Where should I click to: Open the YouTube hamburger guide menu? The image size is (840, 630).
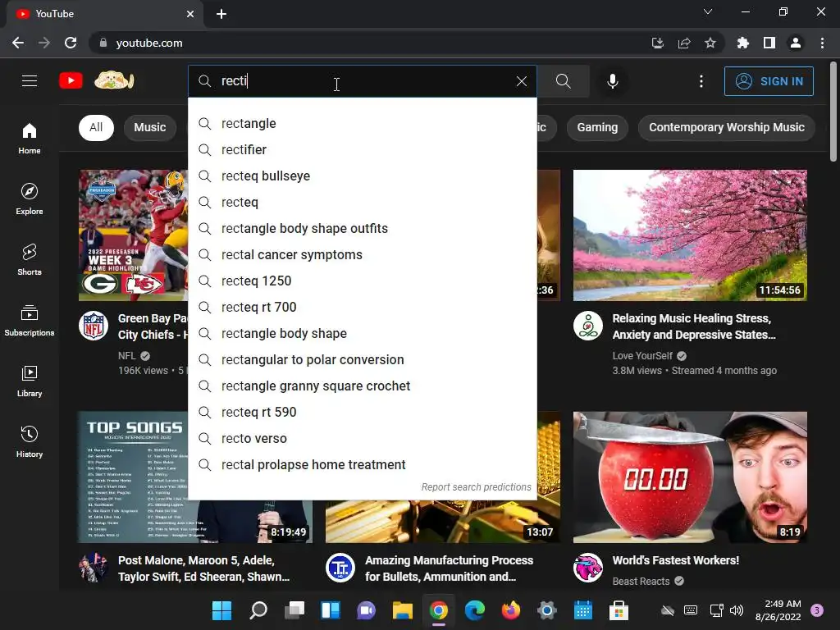tap(30, 81)
